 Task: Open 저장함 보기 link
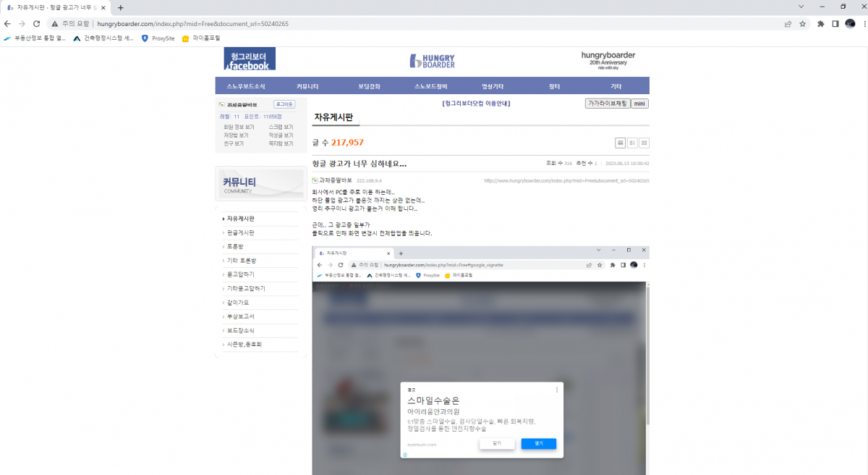[236, 135]
